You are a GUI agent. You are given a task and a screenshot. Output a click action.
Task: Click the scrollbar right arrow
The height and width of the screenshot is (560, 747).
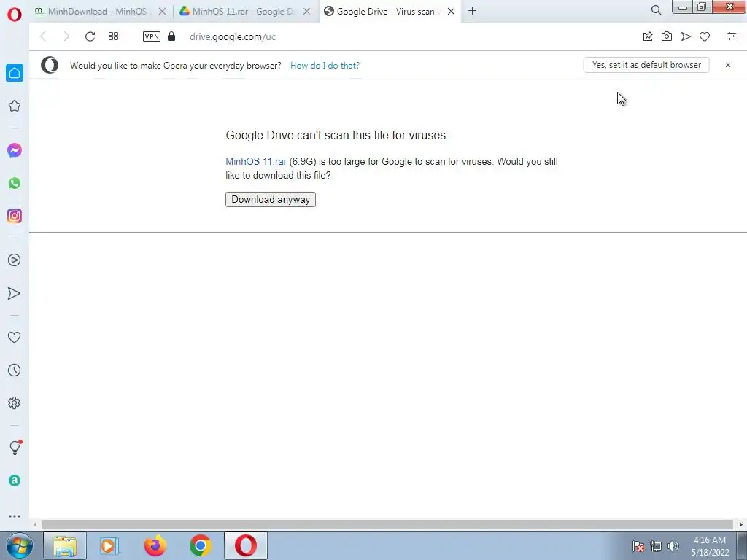click(x=740, y=525)
